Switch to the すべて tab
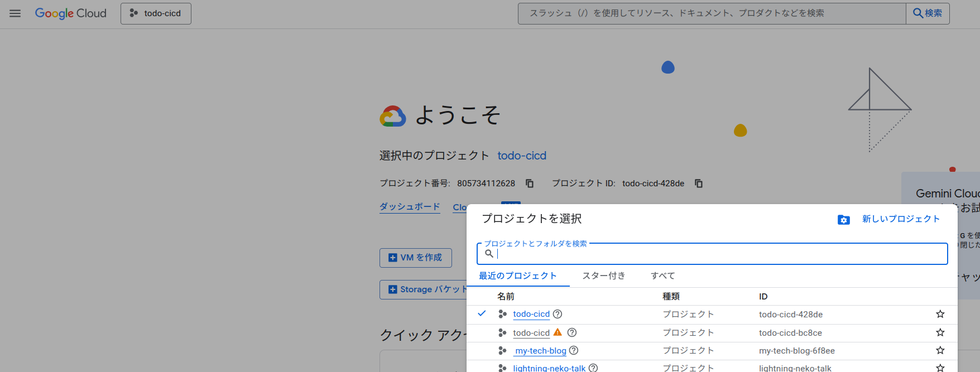Image resolution: width=980 pixels, height=372 pixels. coord(663,276)
